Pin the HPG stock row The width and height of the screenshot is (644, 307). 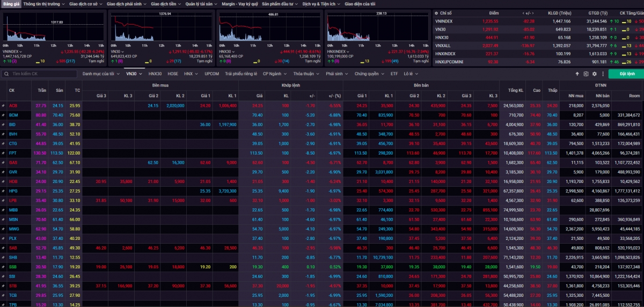point(3,191)
